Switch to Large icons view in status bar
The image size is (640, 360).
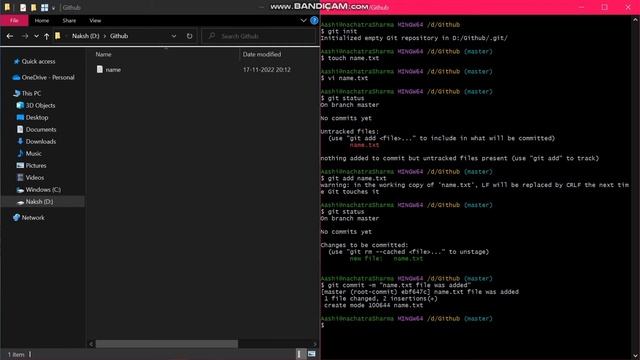click(311, 354)
